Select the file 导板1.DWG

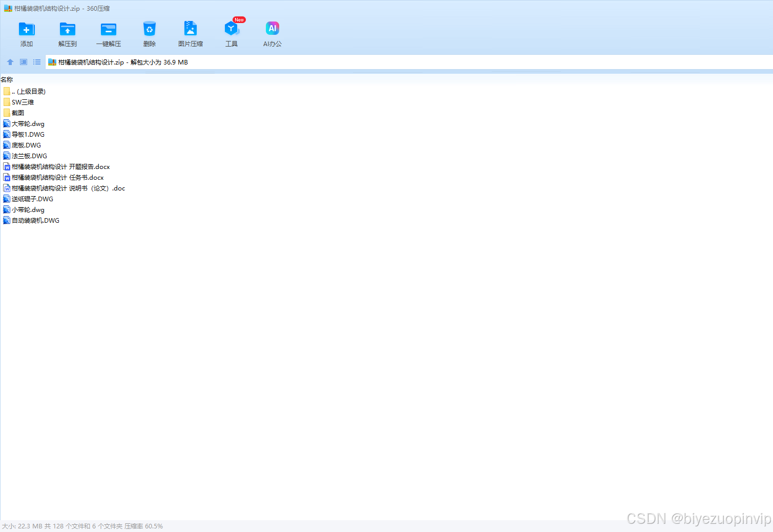coord(24,134)
